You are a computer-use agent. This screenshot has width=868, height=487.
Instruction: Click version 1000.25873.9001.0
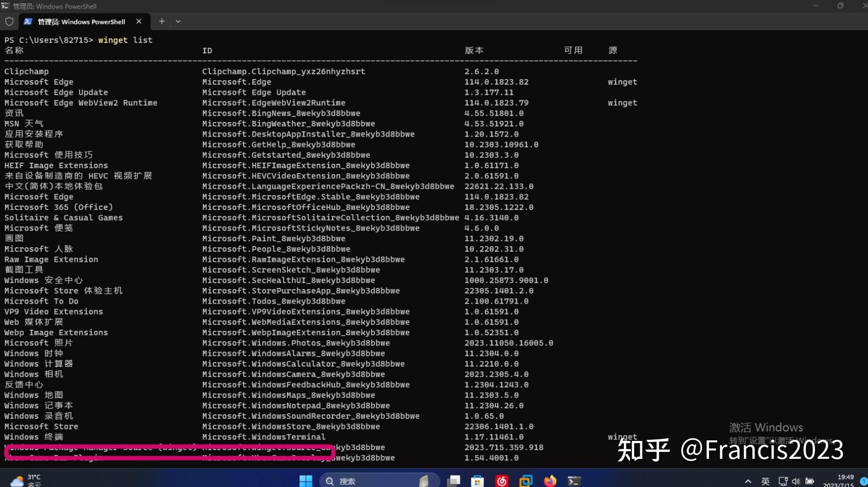click(506, 280)
